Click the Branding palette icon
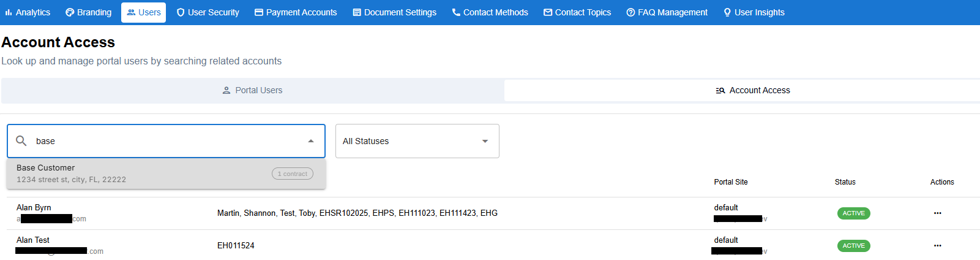 [70, 12]
